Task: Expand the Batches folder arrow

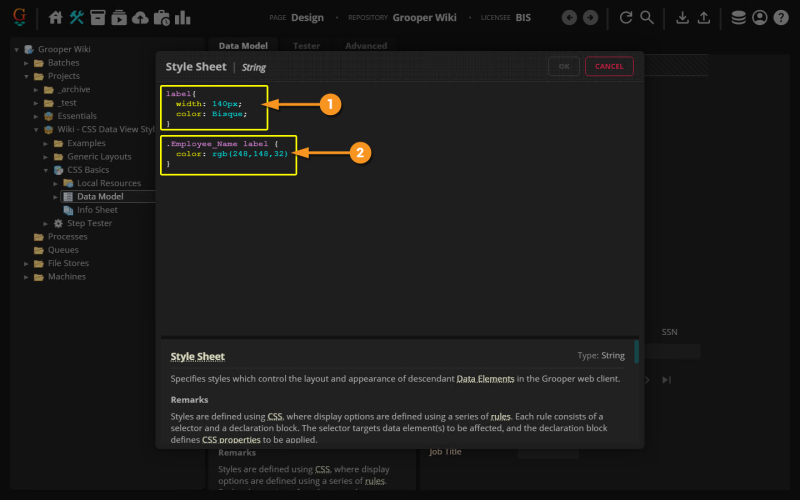Action: point(26,63)
